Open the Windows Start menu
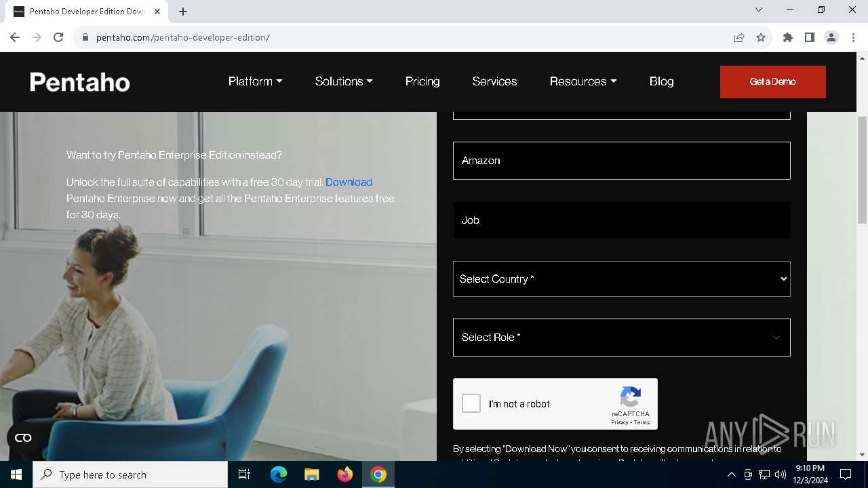The width and height of the screenshot is (868, 488). [x=16, y=474]
